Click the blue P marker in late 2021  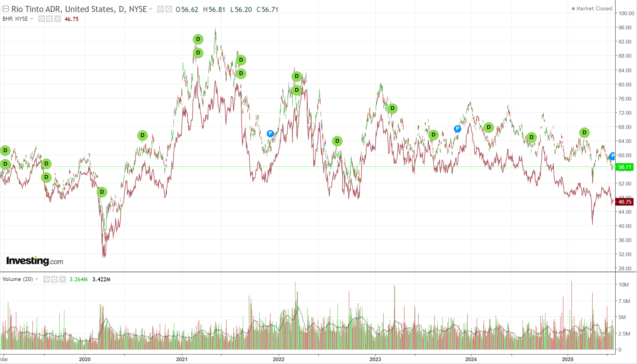click(x=270, y=134)
